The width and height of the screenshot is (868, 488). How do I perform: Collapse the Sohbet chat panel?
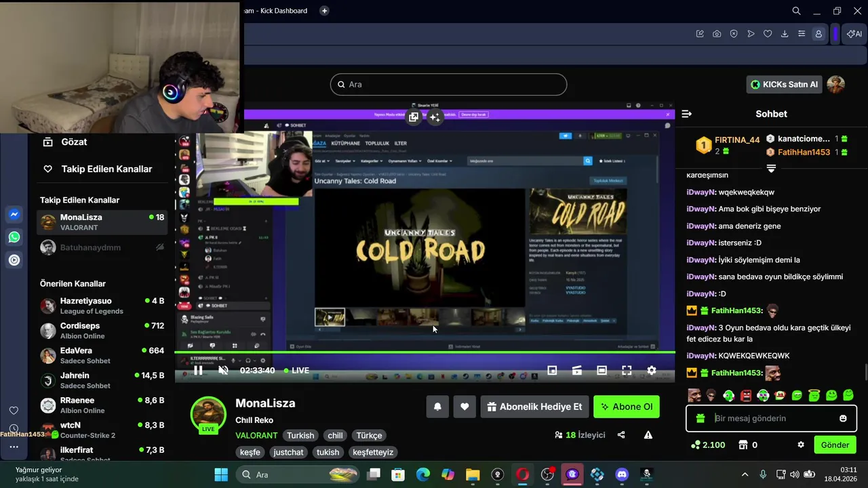pyautogui.click(x=686, y=114)
